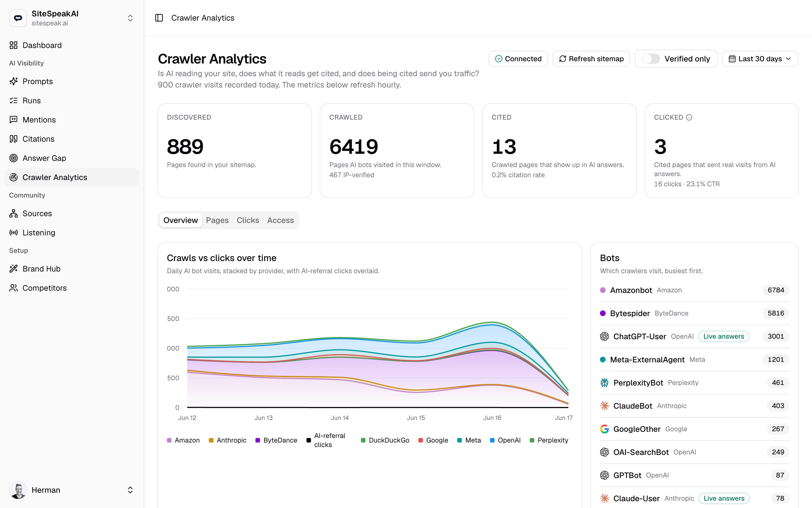This screenshot has height=508, width=812.
Task: Open the Listening page link
Action: pyautogui.click(x=72, y=233)
